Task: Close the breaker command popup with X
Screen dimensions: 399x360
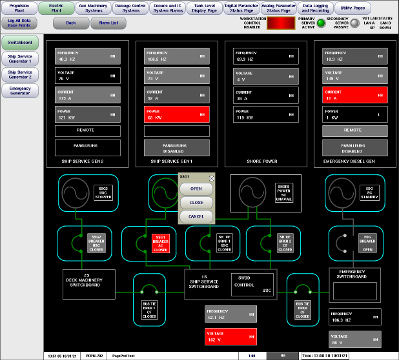Action: 211,179
